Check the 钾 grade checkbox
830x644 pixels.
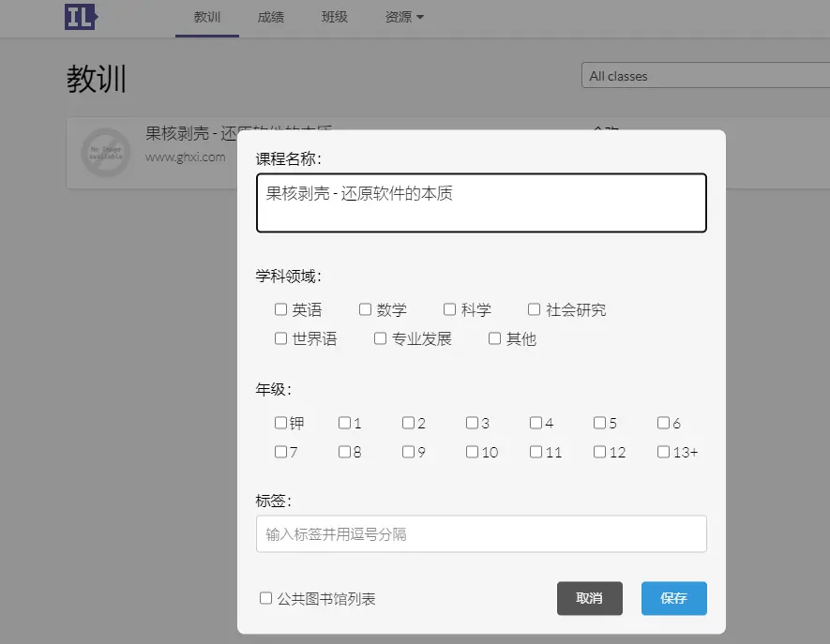click(280, 422)
